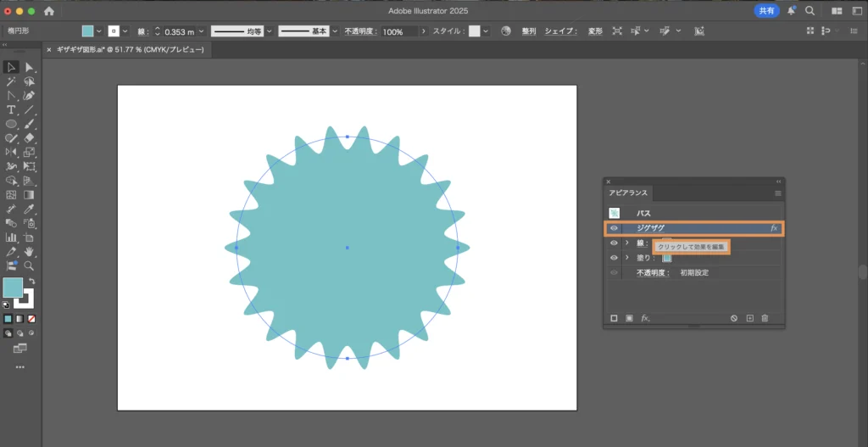Image resolution: width=868 pixels, height=447 pixels.
Task: Toggle visibility eye of 線 row
Action: pyautogui.click(x=614, y=243)
